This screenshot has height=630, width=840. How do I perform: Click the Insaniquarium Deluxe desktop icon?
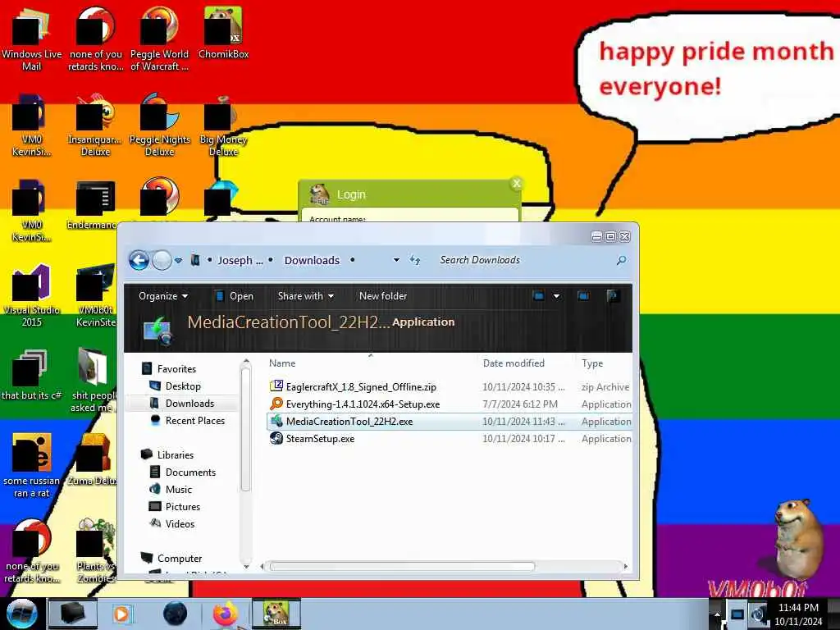(x=95, y=125)
